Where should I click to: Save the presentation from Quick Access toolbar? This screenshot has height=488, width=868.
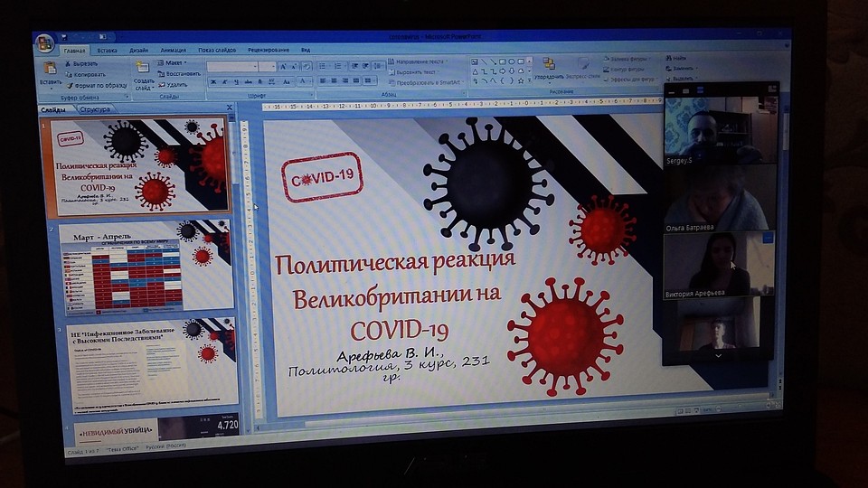pyautogui.click(x=63, y=37)
